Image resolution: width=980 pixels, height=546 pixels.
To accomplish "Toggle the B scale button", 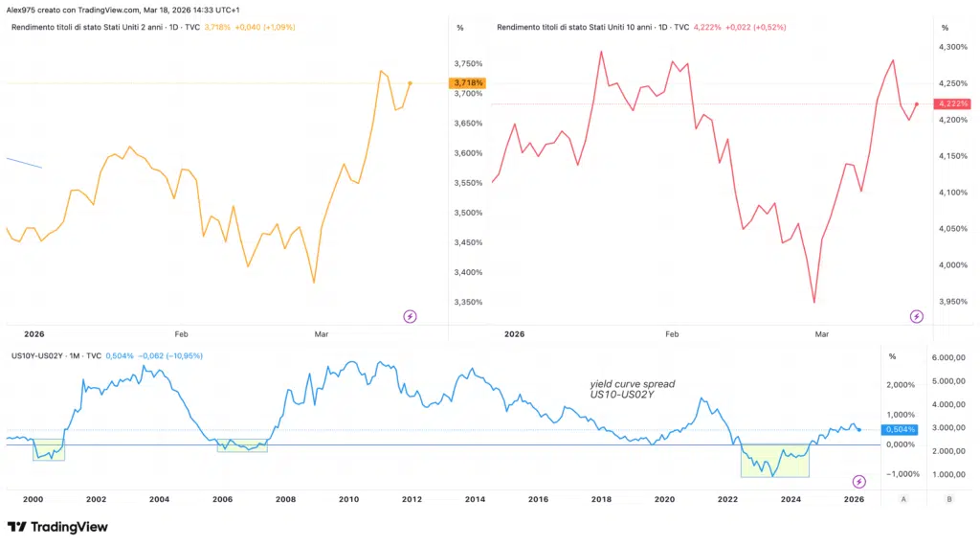I will 948,499.
